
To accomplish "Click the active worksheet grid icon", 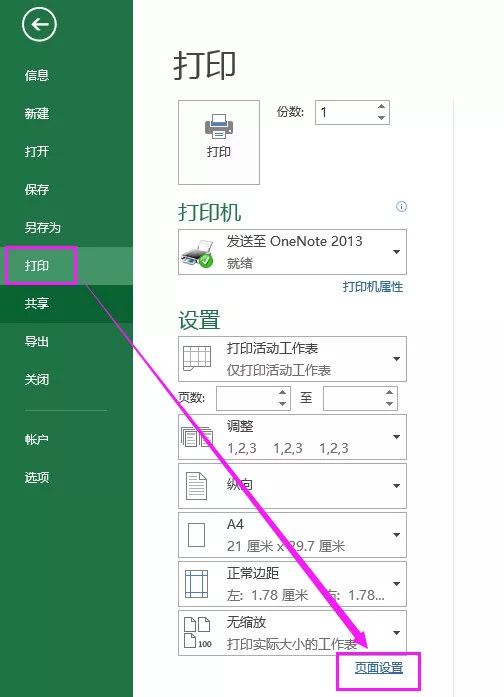I will point(197,358).
